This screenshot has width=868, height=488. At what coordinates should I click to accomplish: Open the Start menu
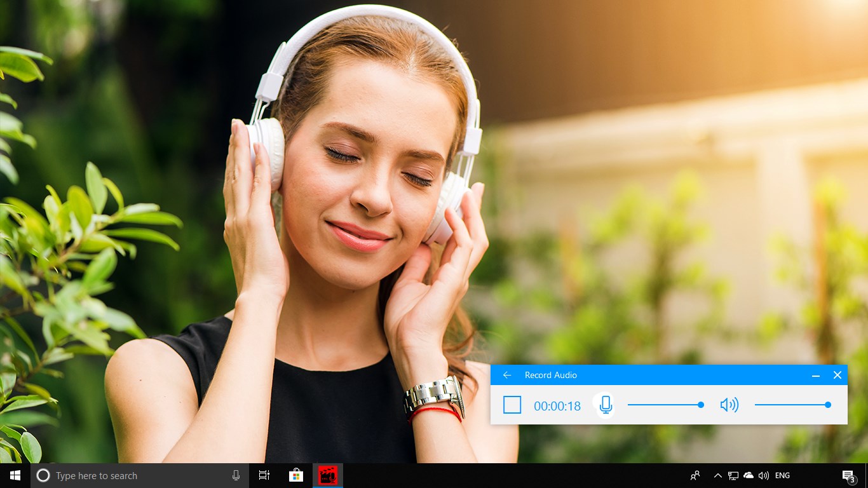point(13,475)
